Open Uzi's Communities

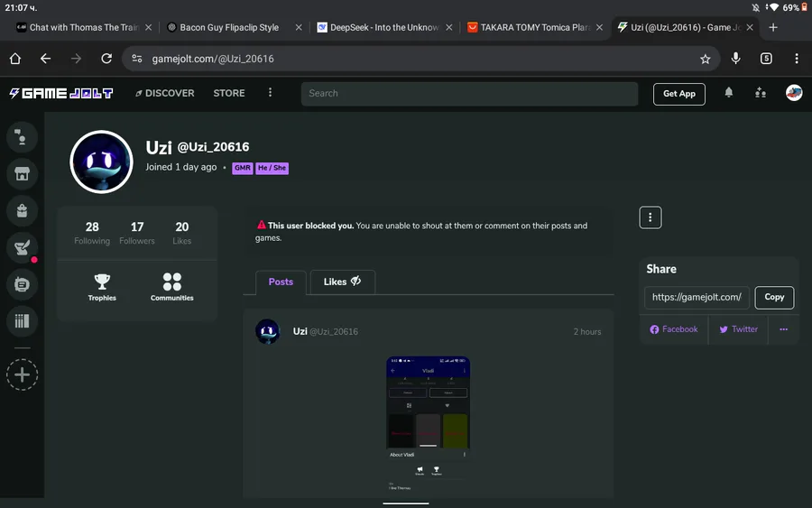(x=172, y=288)
